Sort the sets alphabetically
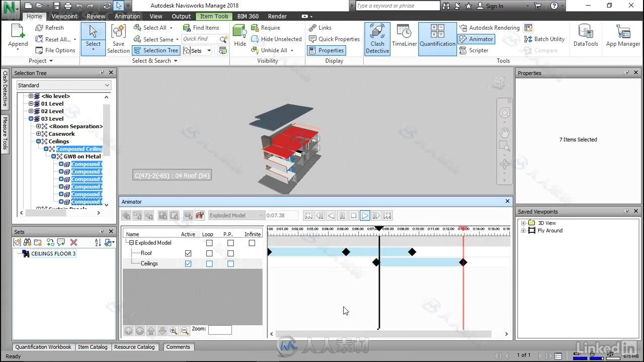The height and width of the screenshot is (362, 644). tap(98, 242)
